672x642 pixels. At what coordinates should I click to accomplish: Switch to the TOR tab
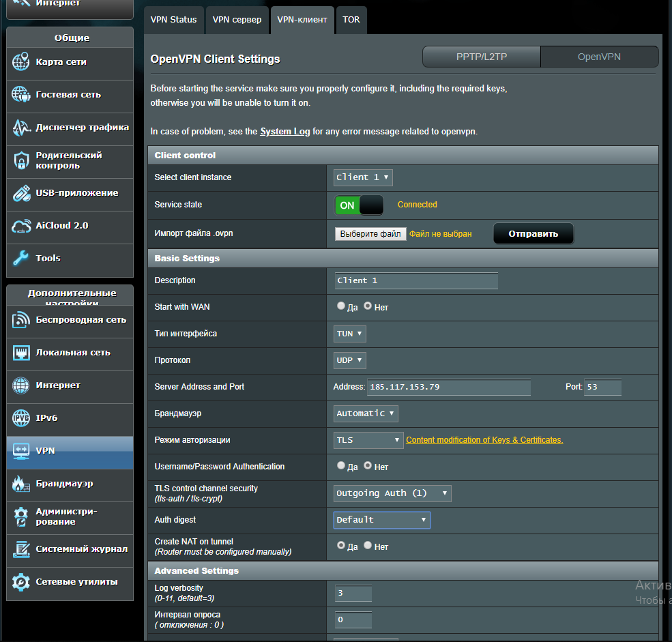click(351, 20)
